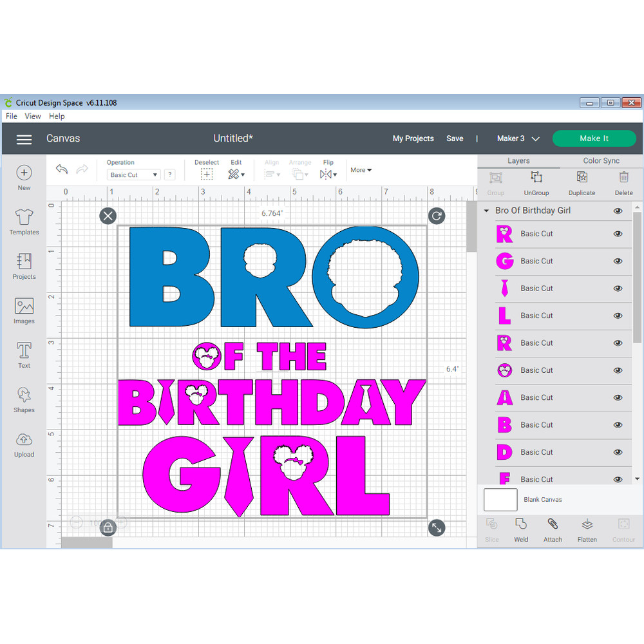This screenshot has width=644, height=644.
Task: Click the Upload icon in sidebar
Action: click(24, 444)
